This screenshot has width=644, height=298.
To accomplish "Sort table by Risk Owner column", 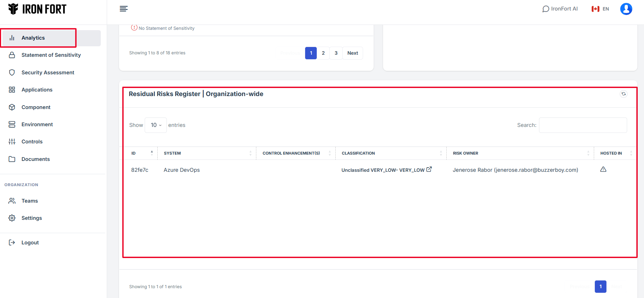I will (x=520, y=153).
